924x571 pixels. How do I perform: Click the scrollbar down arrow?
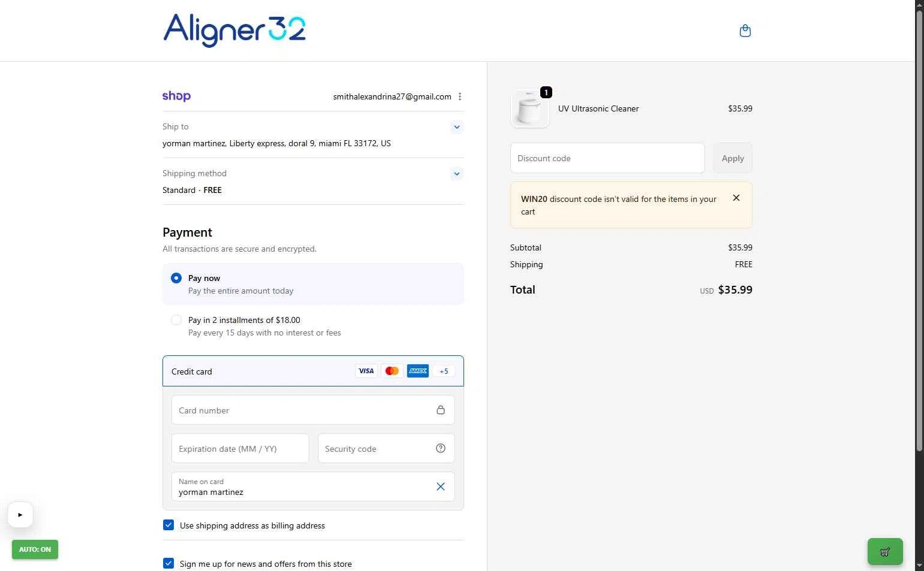(x=919, y=566)
